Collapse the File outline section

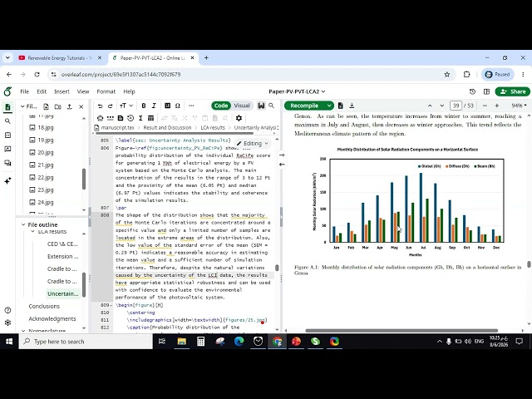(x=23, y=224)
